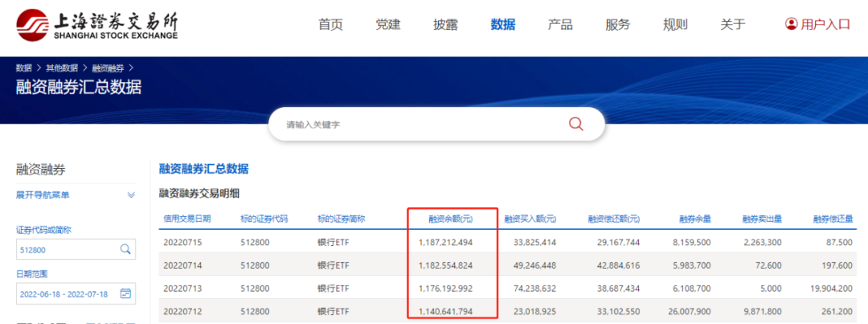The image size is (868, 324).
Task: Click the 融资融券交易明细 table title
Action: [199, 194]
